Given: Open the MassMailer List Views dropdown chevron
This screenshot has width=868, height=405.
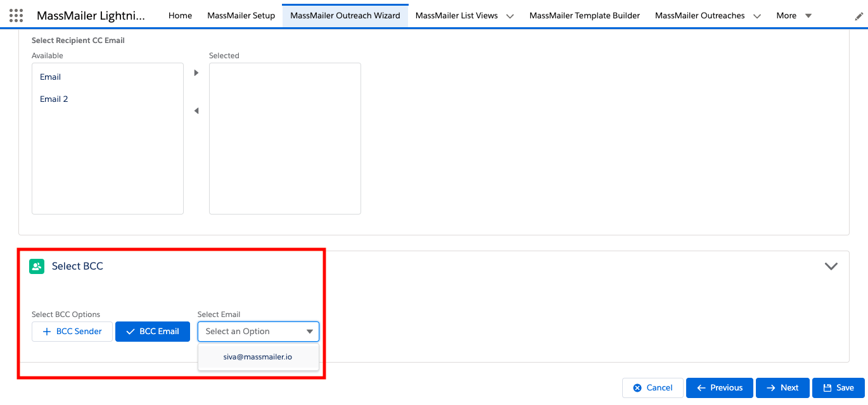Looking at the screenshot, I should coord(510,16).
